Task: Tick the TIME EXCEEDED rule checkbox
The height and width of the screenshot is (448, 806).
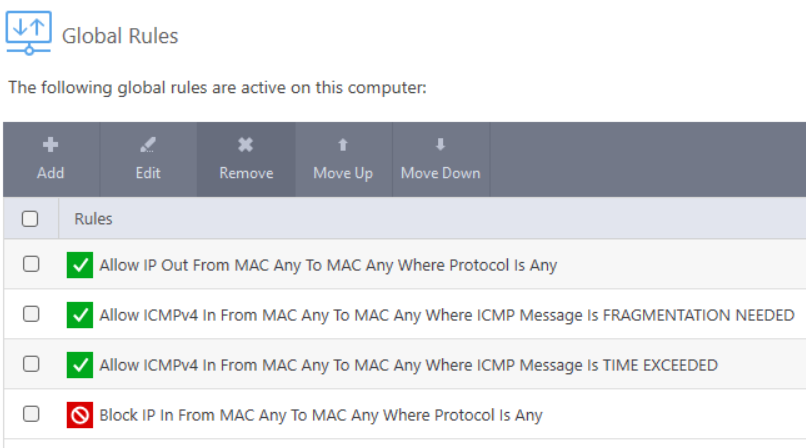Action: coord(31,364)
